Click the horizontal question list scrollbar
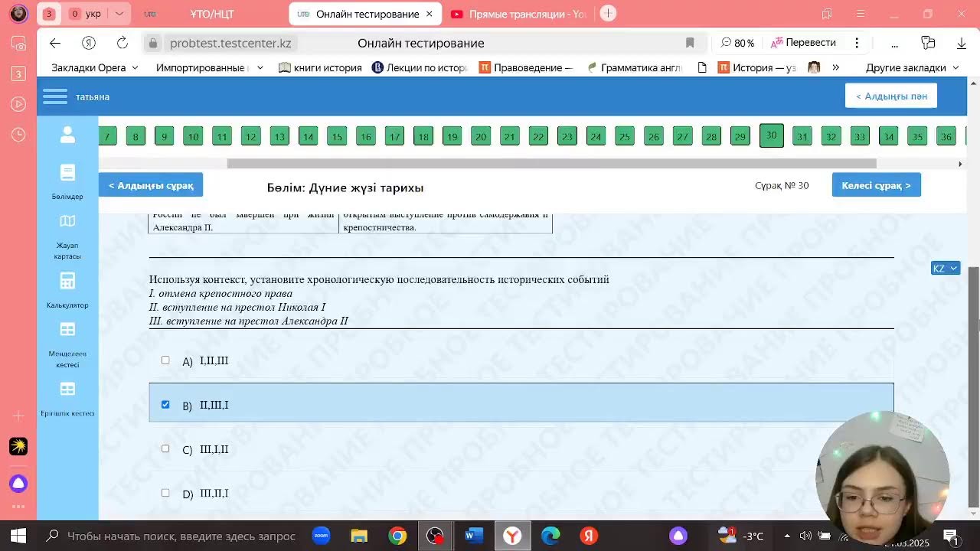 pos(551,164)
